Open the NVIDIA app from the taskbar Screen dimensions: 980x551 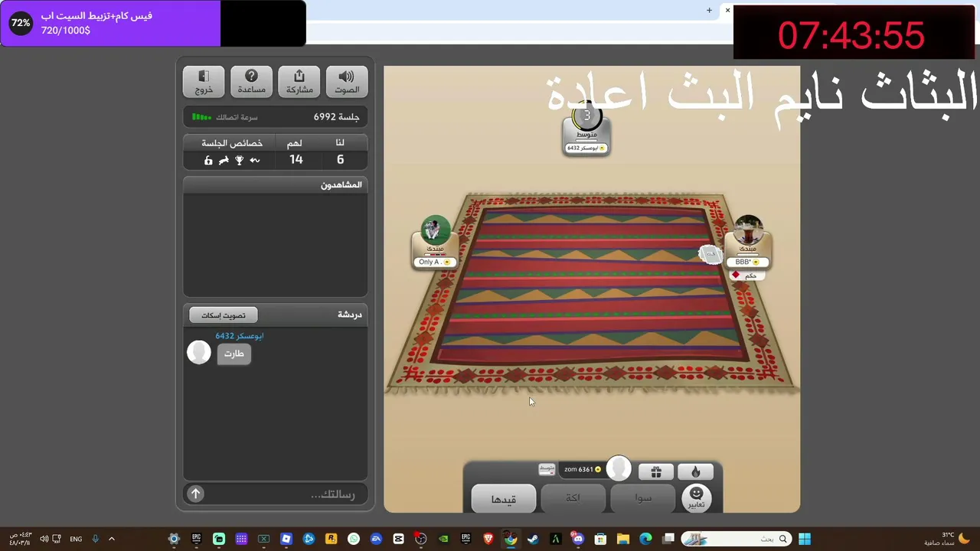443,539
